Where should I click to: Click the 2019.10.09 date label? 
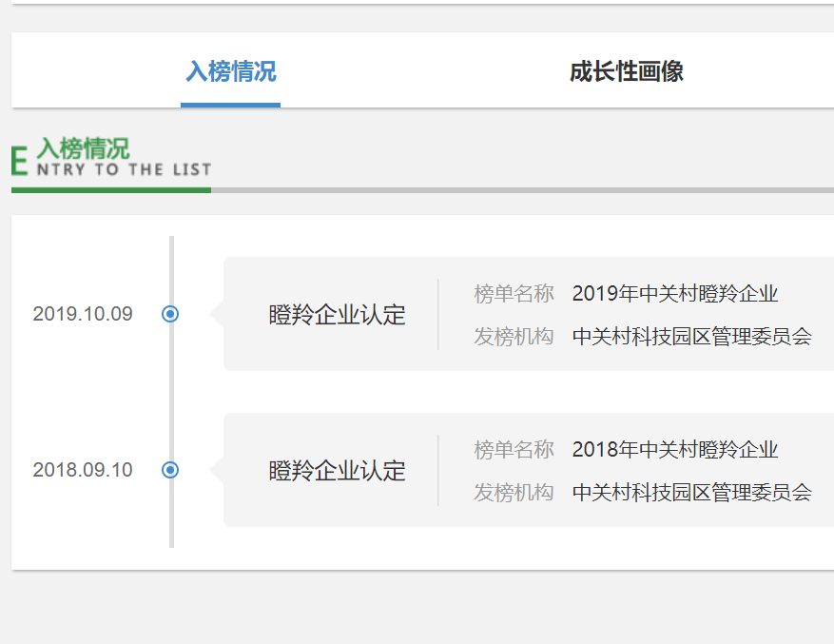(x=83, y=313)
